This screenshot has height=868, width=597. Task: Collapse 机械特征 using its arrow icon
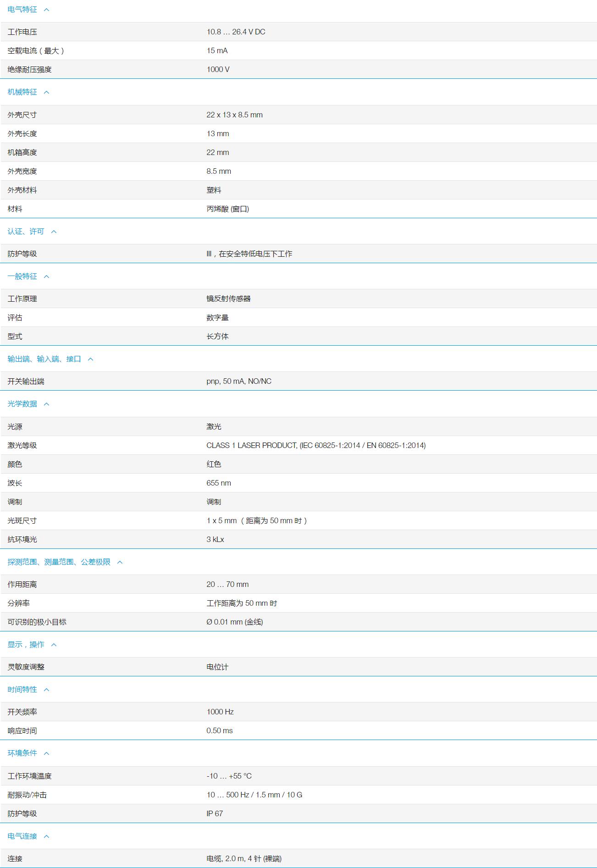click(46, 92)
